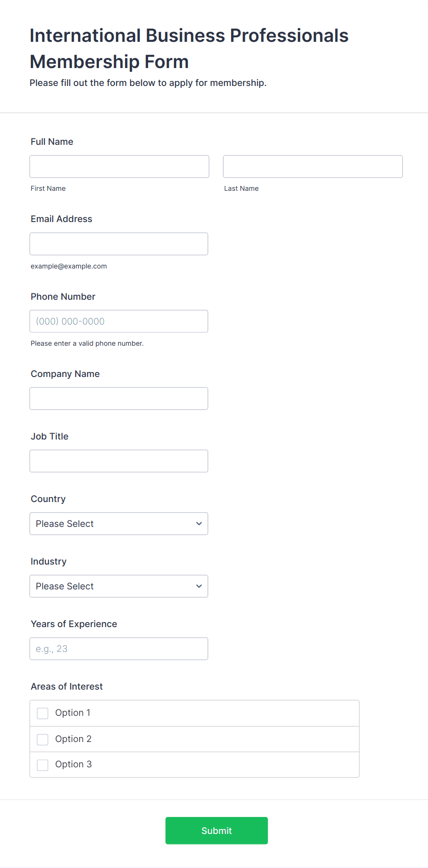Check the Option 1 checkbox
The width and height of the screenshot is (428, 868).
click(x=43, y=713)
